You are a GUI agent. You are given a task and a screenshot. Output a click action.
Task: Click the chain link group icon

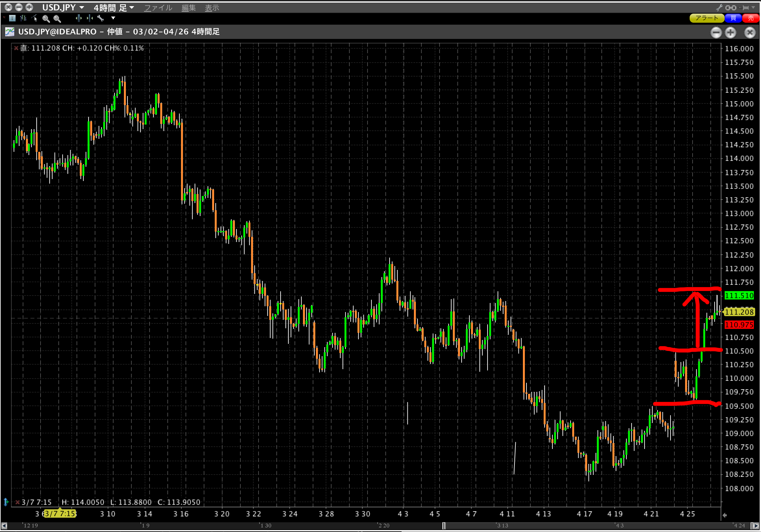tap(731, 8)
